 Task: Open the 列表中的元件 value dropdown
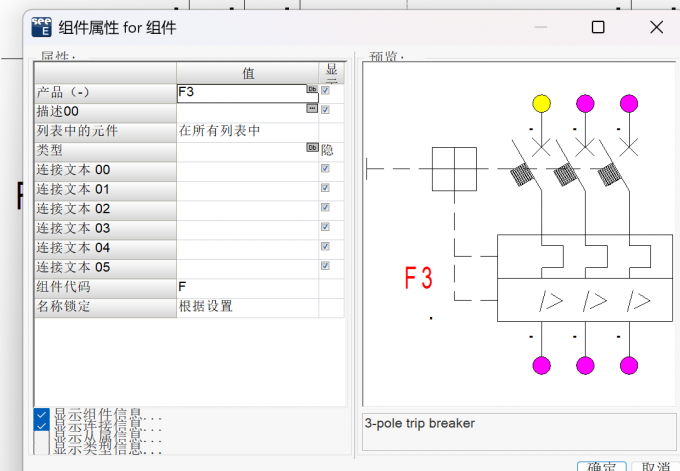pos(248,131)
